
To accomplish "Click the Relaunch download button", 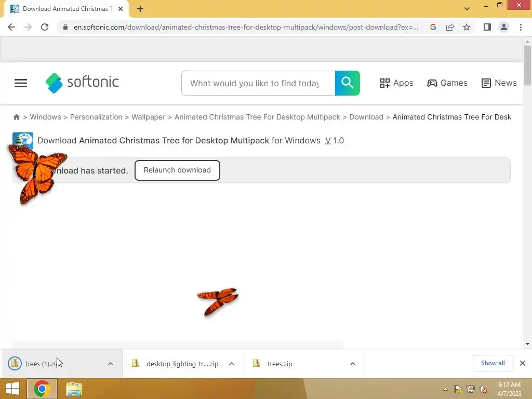I will point(177,170).
